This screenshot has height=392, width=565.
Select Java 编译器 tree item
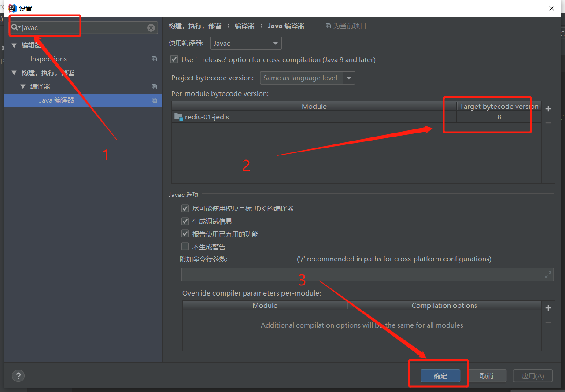tap(56, 100)
